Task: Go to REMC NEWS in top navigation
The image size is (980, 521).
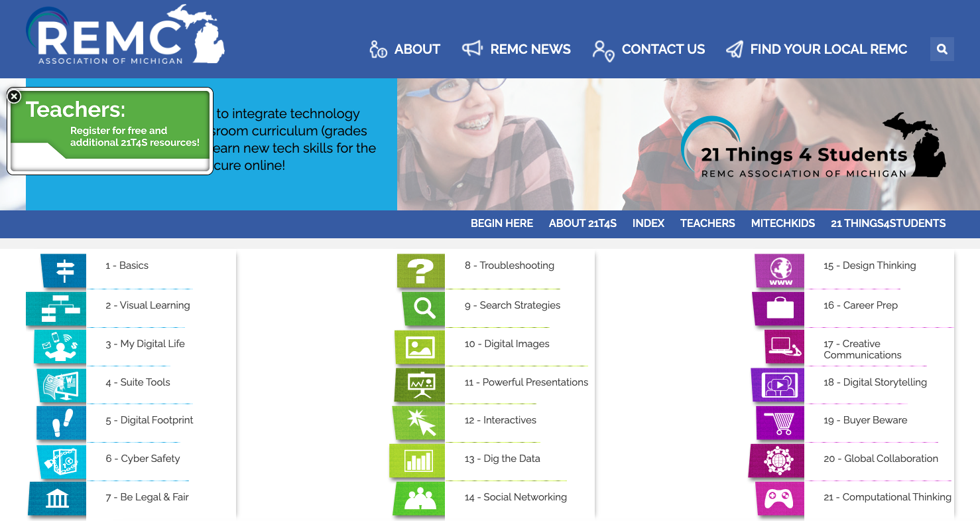Action: click(517, 49)
